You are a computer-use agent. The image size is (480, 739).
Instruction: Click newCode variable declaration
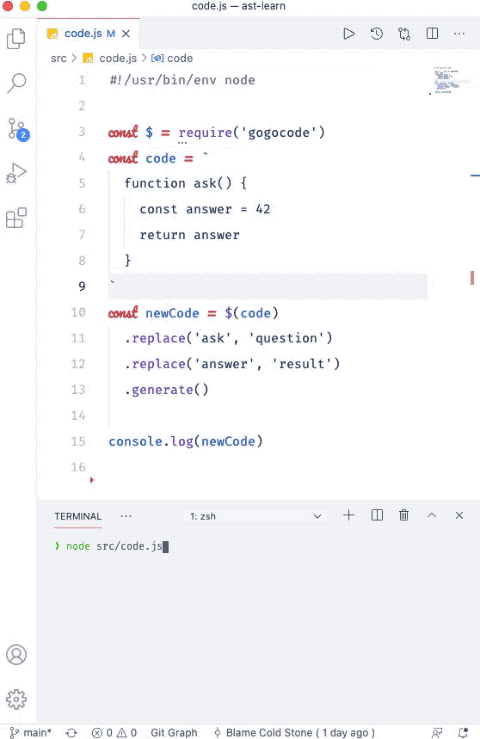(x=172, y=313)
